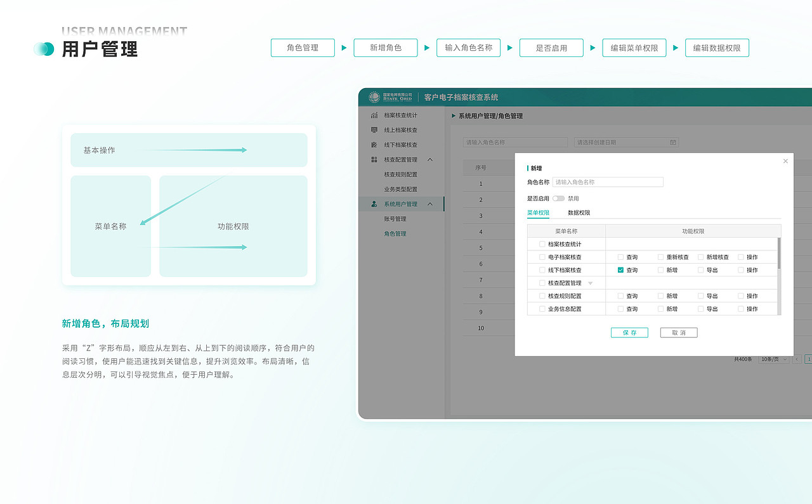Image resolution: width=812 pixels, height=504 pixels.
Task: Check the 线下档案核查 menu checkbox
Action: (x=542, y=270)
